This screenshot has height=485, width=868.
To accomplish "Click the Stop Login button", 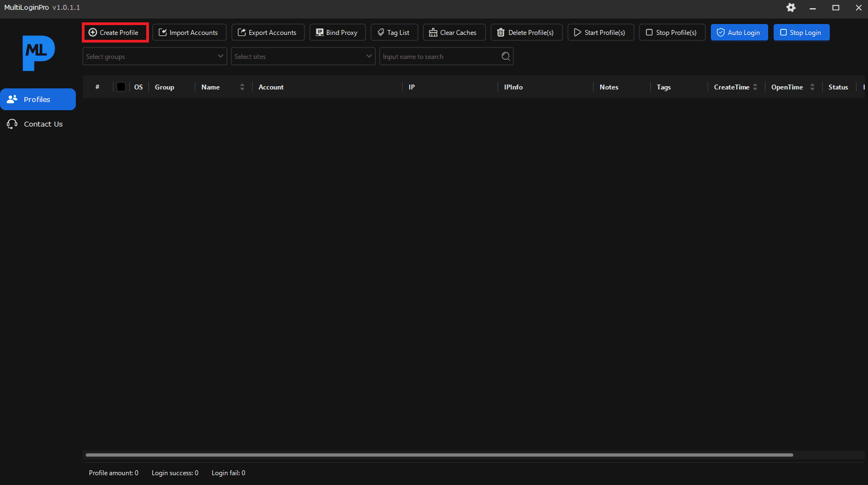I will [x=801, y=32].
